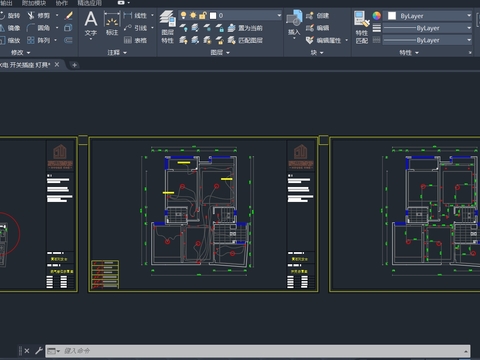
Task: Open the Insert block (插入) tool
Action: click(294, 23)
